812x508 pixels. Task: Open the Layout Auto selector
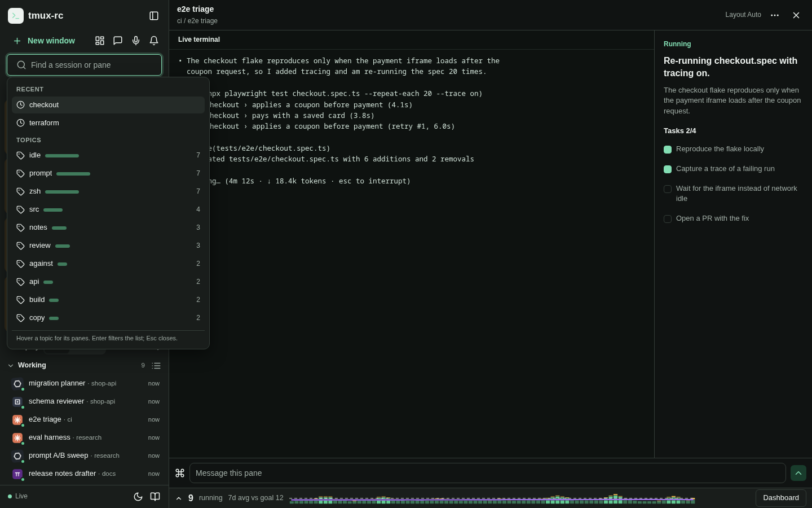(x=743, y=15)
